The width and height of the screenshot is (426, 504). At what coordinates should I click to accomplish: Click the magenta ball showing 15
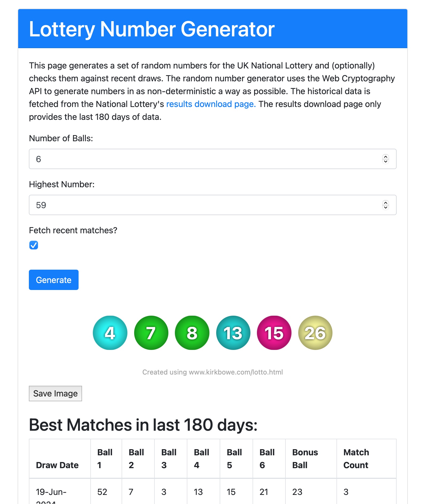(x=274, y=333)
